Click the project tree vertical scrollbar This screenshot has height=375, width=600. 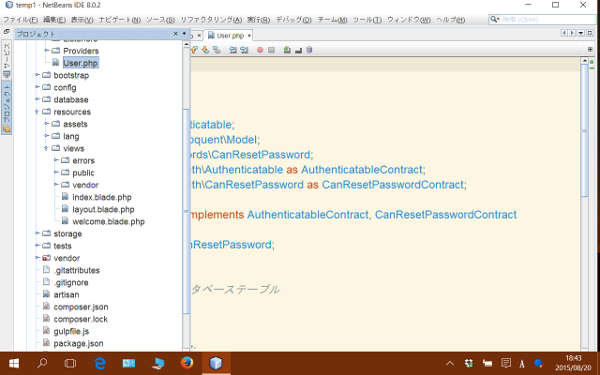pyautogui.click(x=187, y=211)
